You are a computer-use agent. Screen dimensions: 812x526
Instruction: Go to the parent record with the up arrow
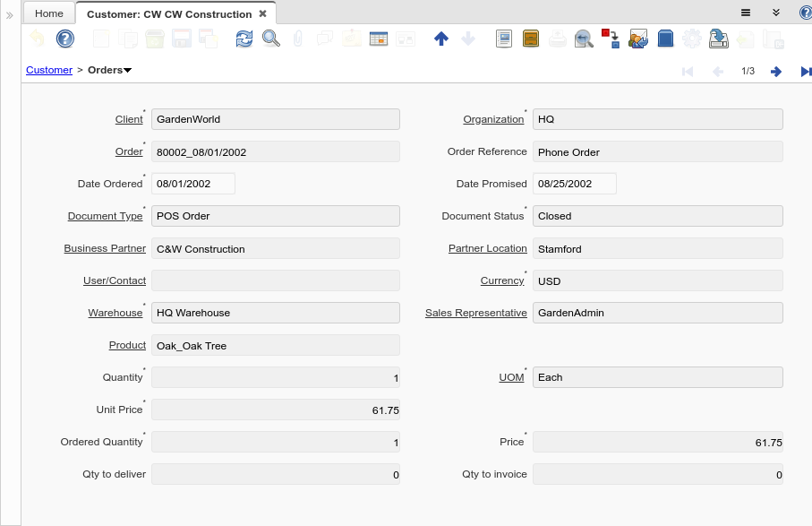coord(440,39)
